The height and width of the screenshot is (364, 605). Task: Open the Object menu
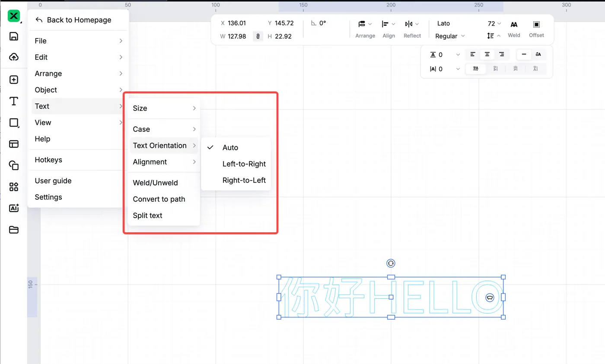(x=78, y=90)
